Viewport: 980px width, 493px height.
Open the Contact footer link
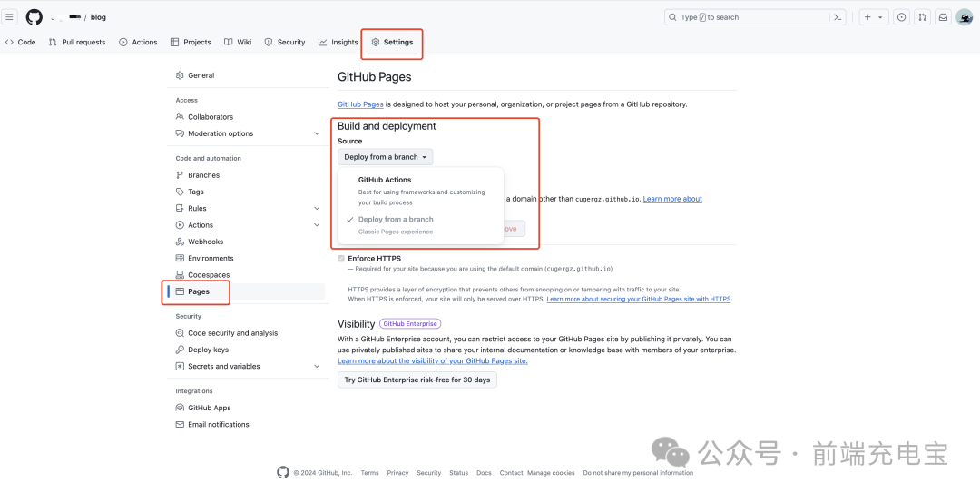(x=511, y=473)
